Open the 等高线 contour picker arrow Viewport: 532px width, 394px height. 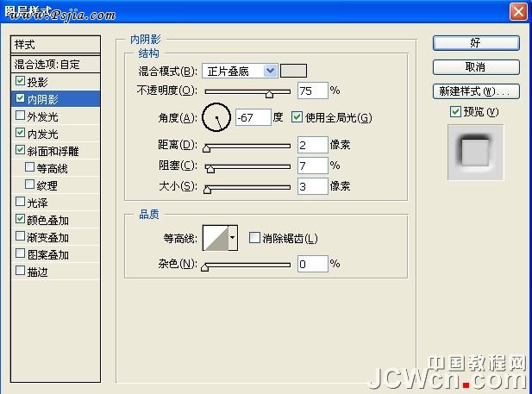[x=233, y=238]
